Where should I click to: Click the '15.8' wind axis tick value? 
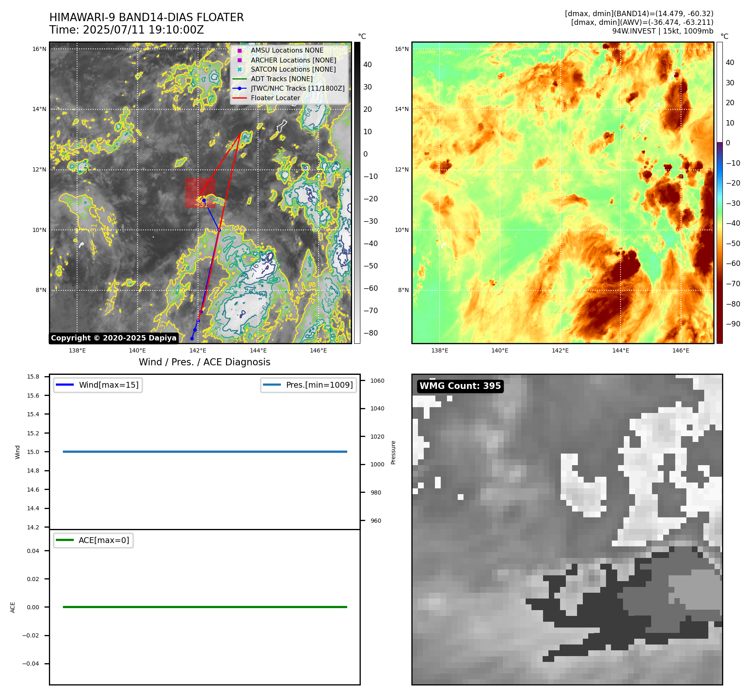pyautogui.click(x=33, y=377)
